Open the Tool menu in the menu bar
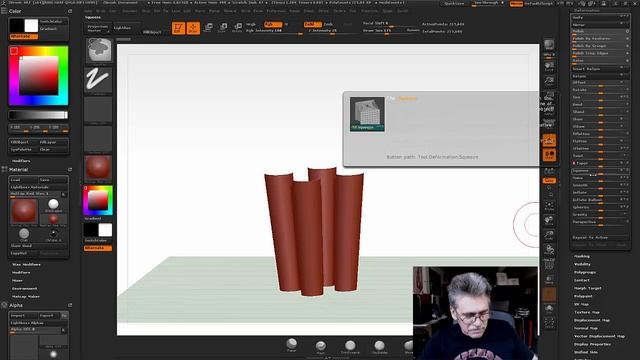This screenshot has height=360, width=640. [353, 11]
